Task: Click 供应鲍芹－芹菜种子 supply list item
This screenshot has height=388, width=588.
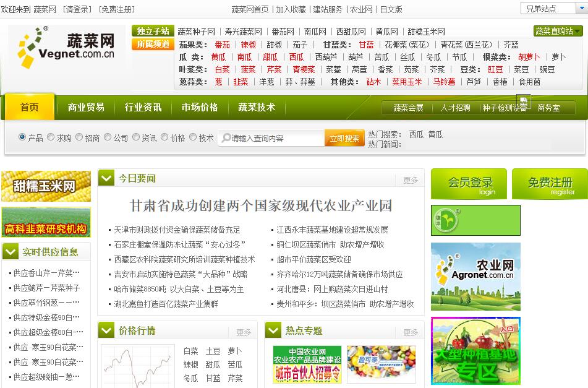Action: 46,288
